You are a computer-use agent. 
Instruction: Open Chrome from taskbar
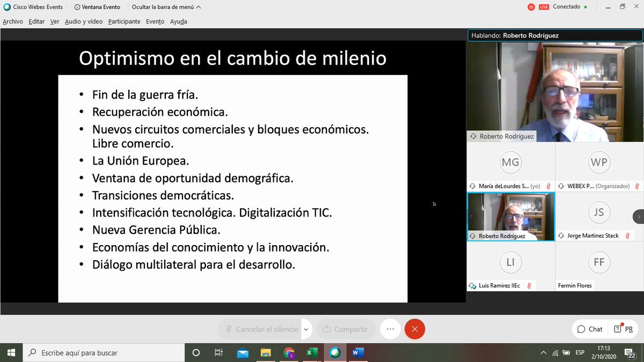pyautogui.click(x=289, y=352)
